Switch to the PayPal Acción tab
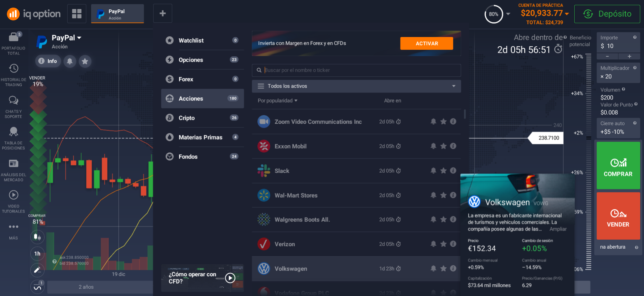The width and height of the screenshot is (644, 296). tap(117, 14)
